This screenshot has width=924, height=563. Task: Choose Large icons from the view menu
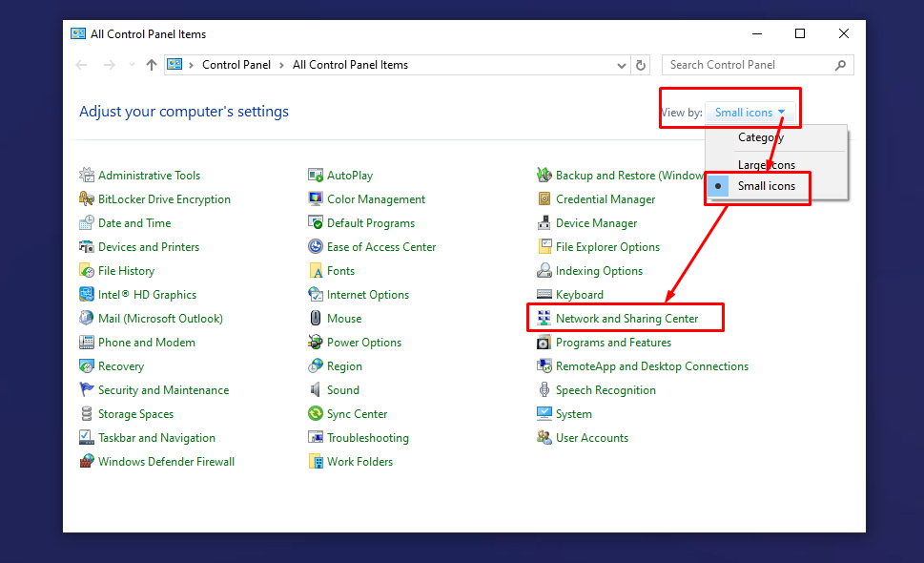pos(766,165)
